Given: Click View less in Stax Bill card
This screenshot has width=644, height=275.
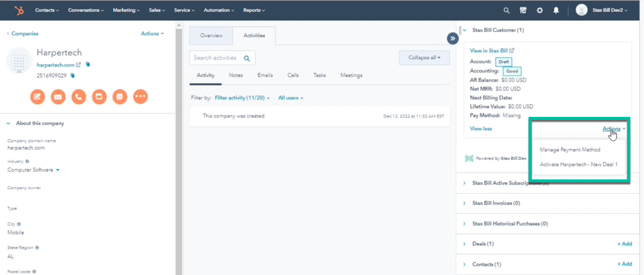Looking at the screenshot, I should click(x=481, y=129).
